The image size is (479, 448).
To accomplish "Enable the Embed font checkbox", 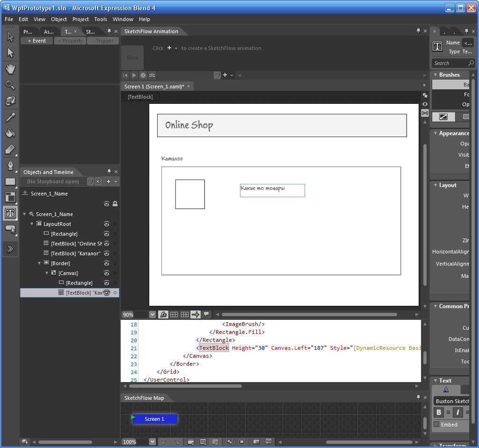I will (x=436, y=425).
